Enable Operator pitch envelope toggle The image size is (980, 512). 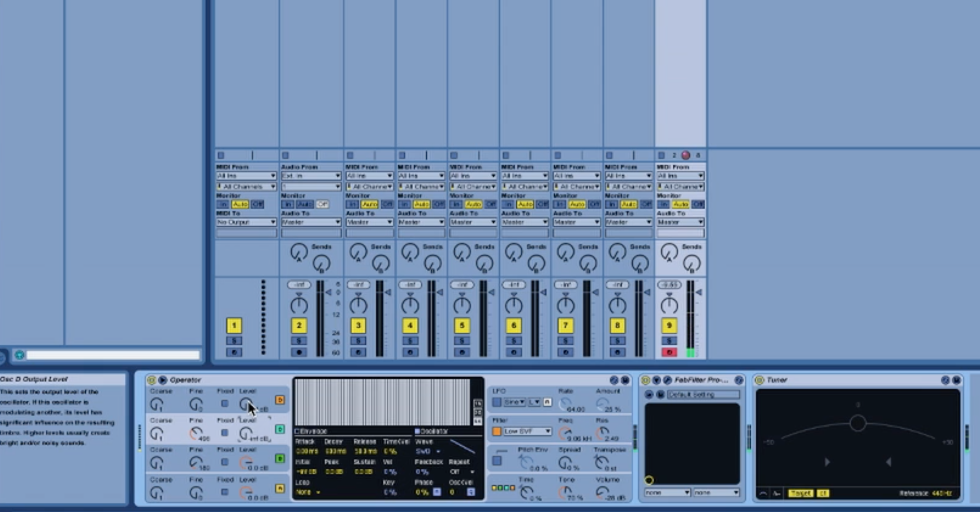point(496,460)
